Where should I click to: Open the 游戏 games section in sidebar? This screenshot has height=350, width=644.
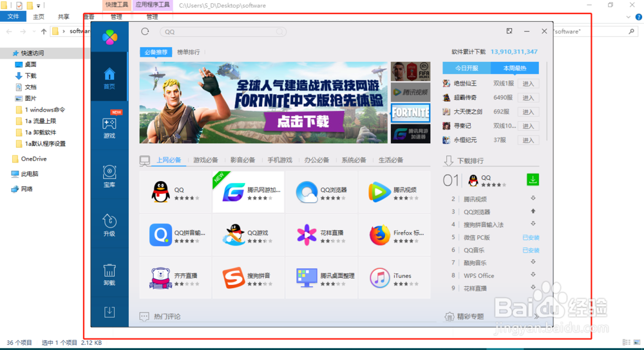[109, 127]
